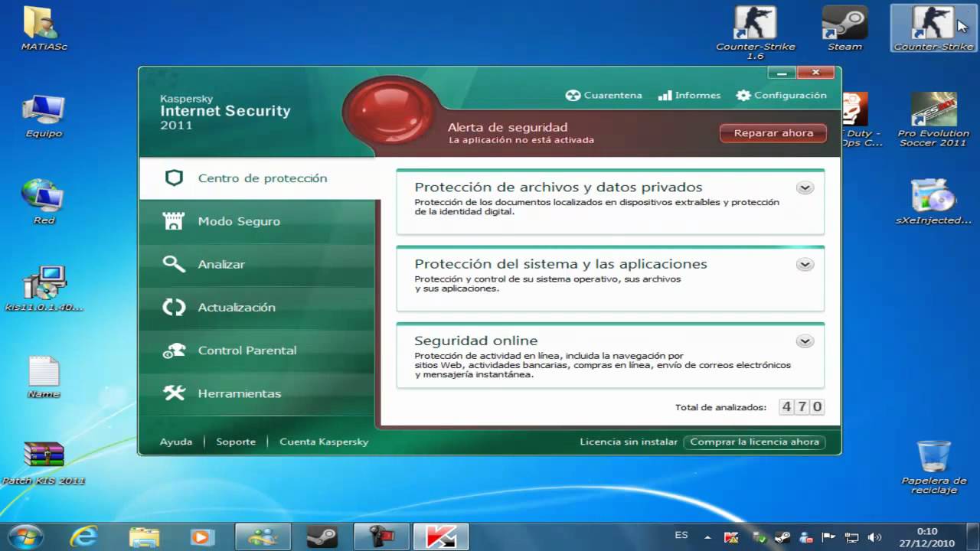Select the Counter-Strike 1.6 shortcut
The height and width of the screenshot is (551, 980).
point(755,33)
